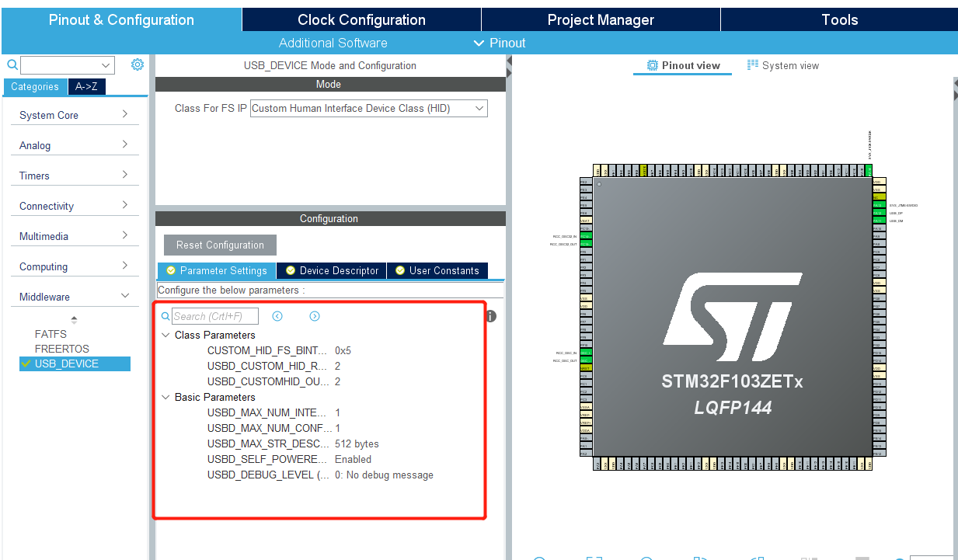Switch to the Clock Configuration tab
Viewport: 958px width, 560px height.
point(361,19)
